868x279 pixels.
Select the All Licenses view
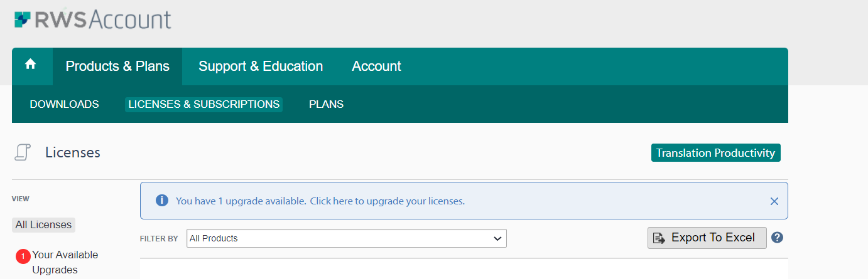pyautogui.click(x=43, y=224)
